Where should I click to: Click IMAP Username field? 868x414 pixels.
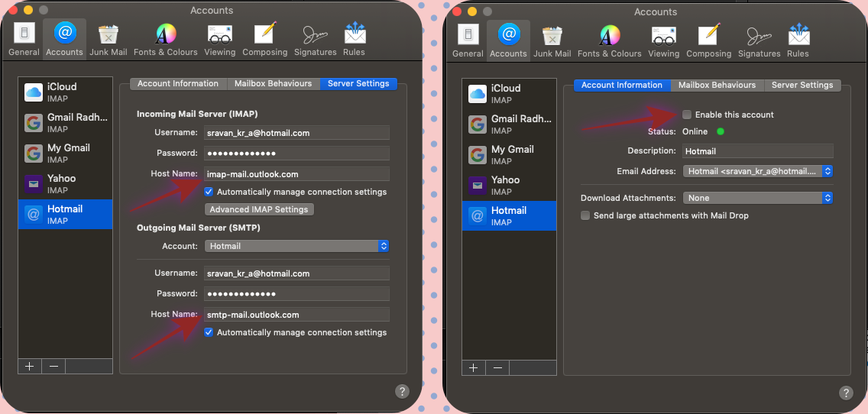click(296, 133)
